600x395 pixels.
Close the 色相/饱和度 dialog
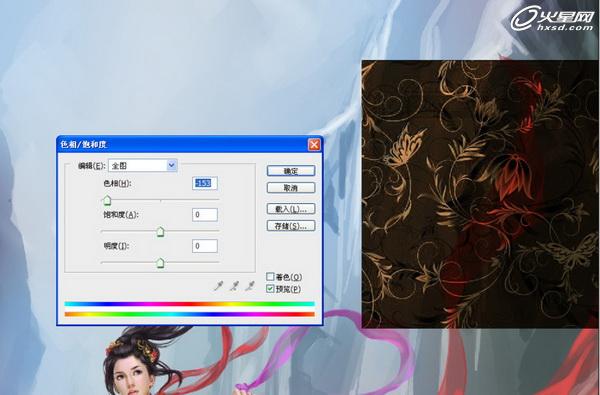pos(314,145)
